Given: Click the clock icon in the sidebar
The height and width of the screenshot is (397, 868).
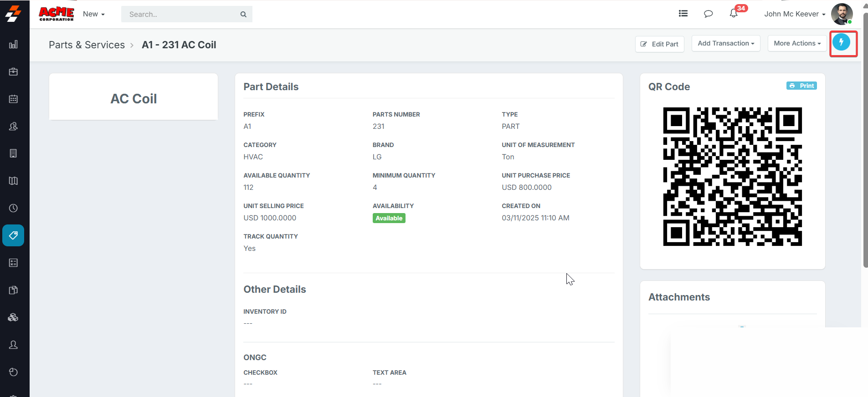Looking at the screenshot, I should 13,208.
